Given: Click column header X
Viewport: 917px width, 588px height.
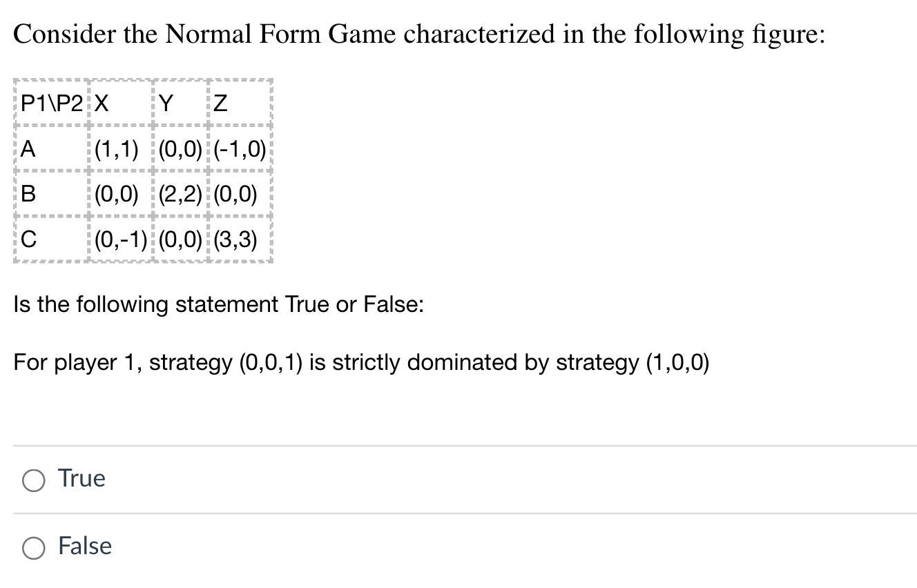Looking at the screenshot, I should click(102, 101).
